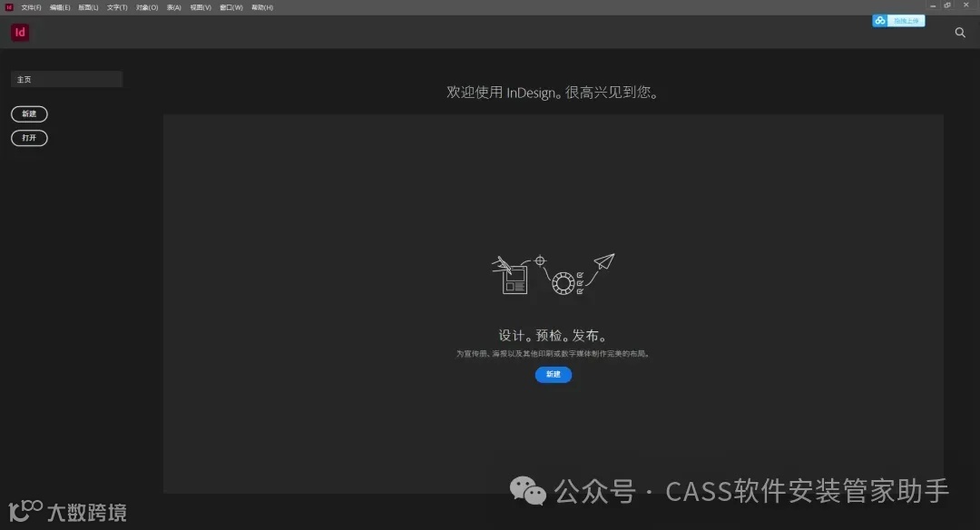The height and width of the screenshot is (530, 980).
Task: Click the 打开 button in sidebar
Action: tap(29, 138)
